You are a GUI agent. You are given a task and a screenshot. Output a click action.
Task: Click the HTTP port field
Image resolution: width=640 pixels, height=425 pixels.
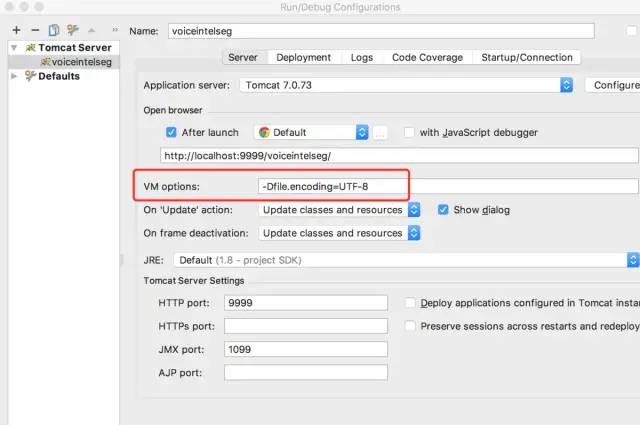306,303
